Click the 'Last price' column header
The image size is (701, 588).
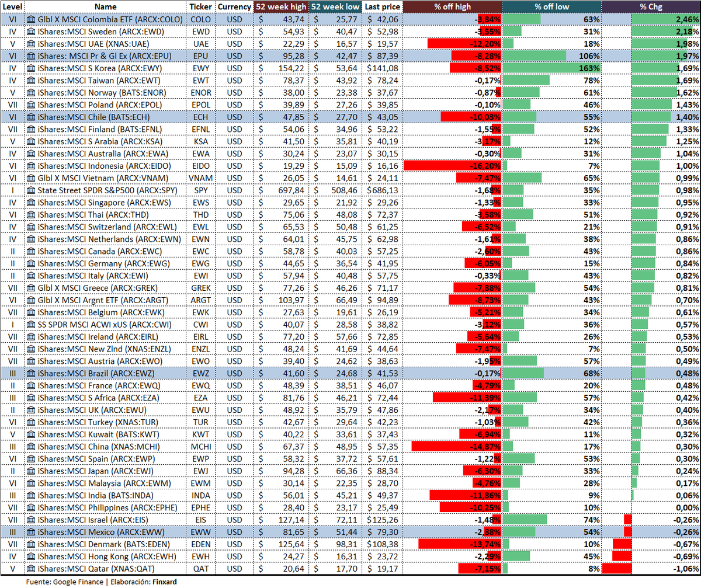click(x=382, y=6)
